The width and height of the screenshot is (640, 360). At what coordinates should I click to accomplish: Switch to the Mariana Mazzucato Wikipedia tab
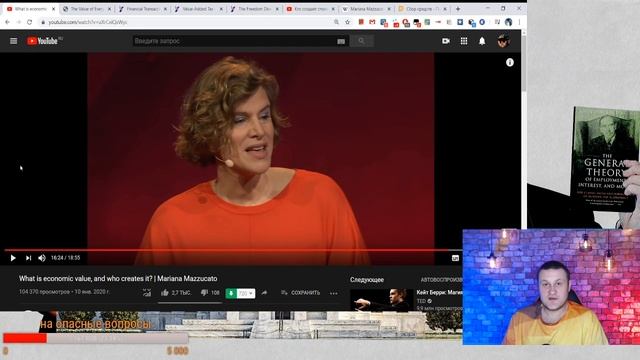366,9
